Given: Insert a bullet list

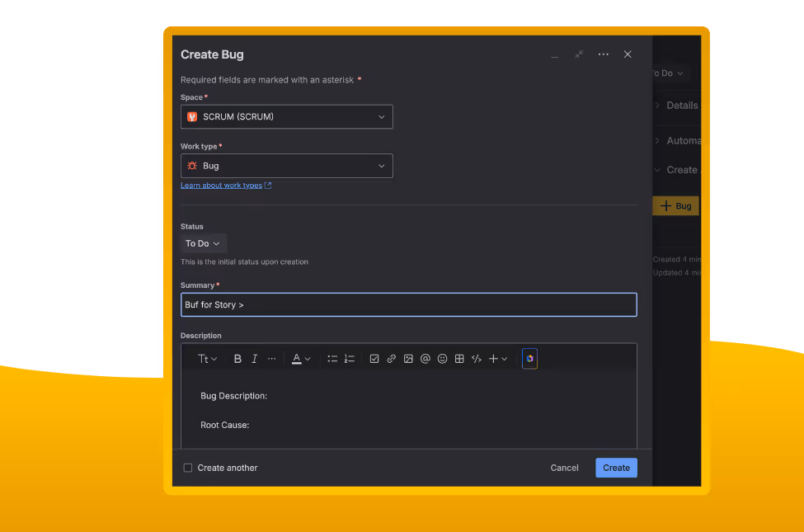Looking at the screenshot, I should pyautogui.click(x=332, y=359).
